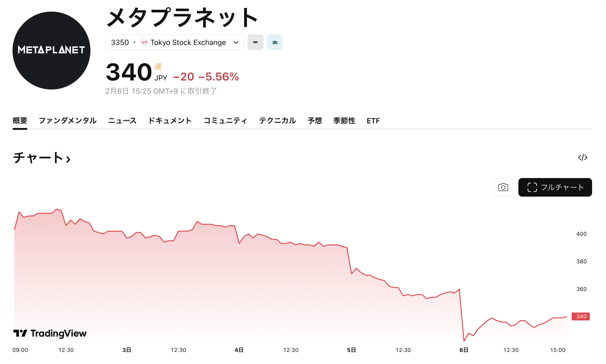Open the ニュース tab
606x364 pixels.
[x=122, y=121]
